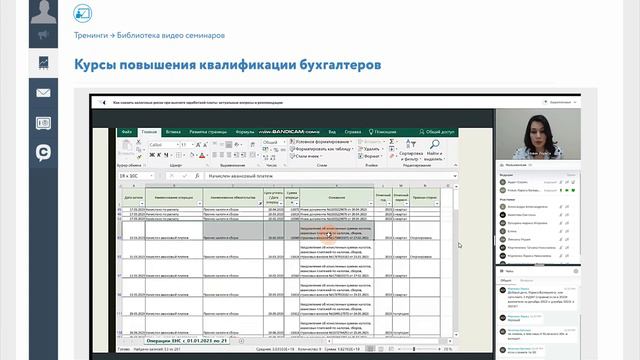Click the back arrow in webinar header
640x360 pixels.
pyautogui.click(x=104, y=102)
